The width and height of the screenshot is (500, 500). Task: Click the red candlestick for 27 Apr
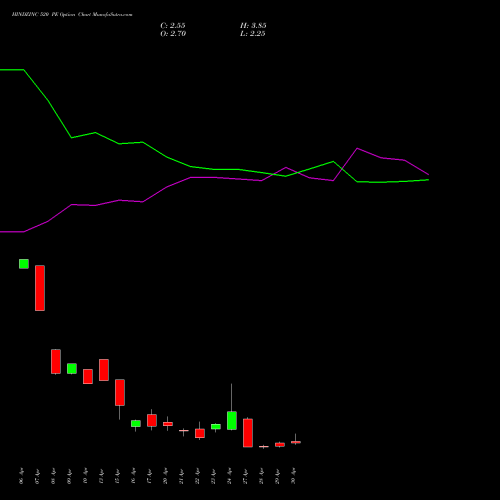(248, 433)
